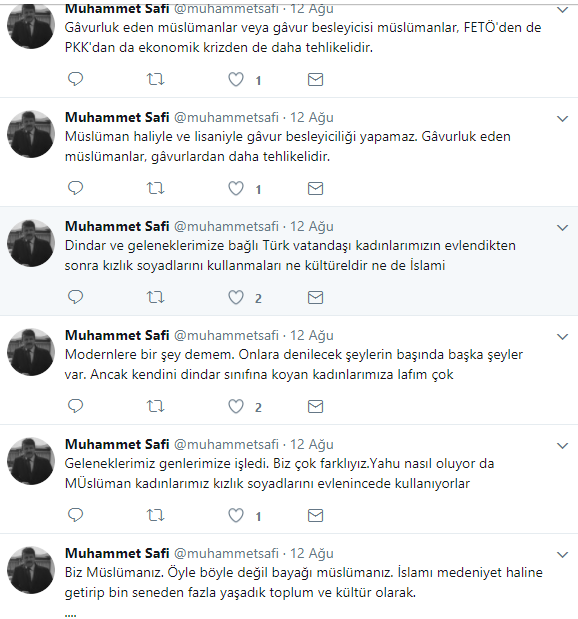Open chevron menu on 'Biz Müslümanız' tweet

[562, 554]
